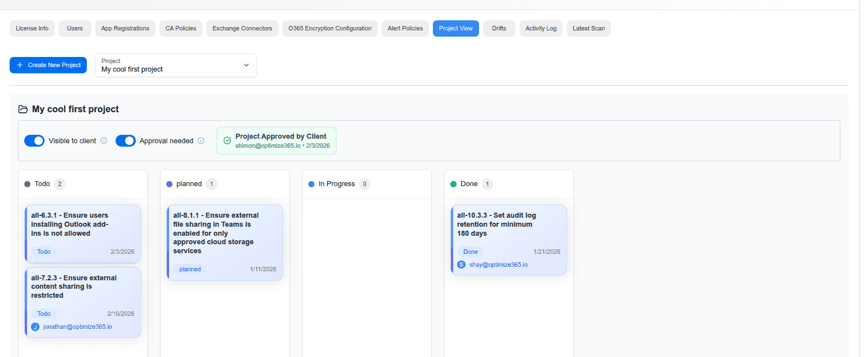
Task: Click the Done column header label
Action: (x=469, y=184)
